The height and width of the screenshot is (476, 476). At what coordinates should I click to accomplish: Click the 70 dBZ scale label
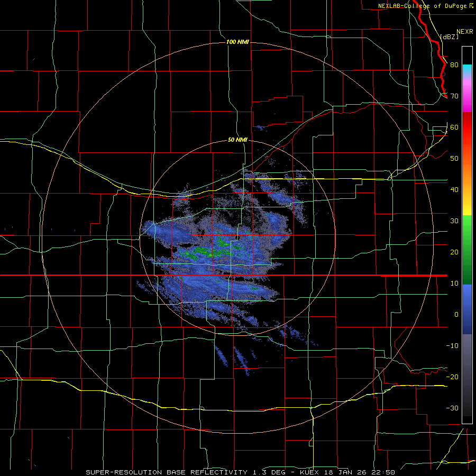pos(454,96)
